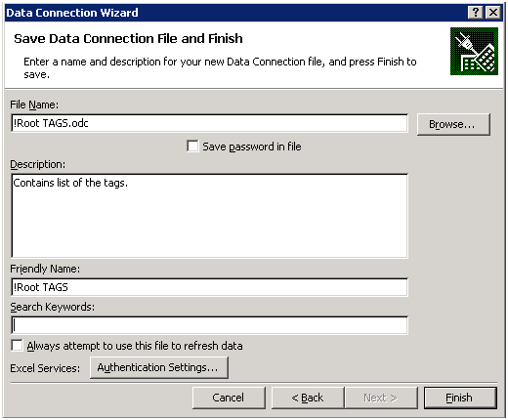
Task: Click the Friendly Name label
Action: point(45,269)
